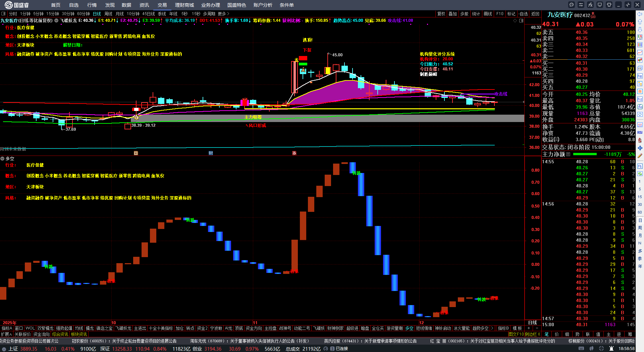
Task: Click the chess piece icon in status bar
Action: pos(611,349)
